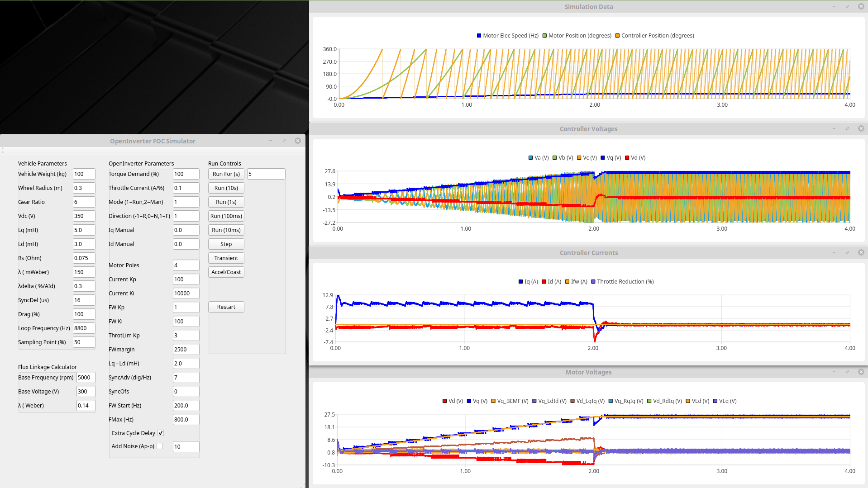Select the FW Start (Hz) input box
The image size is (868, 488).
point(186,405)
